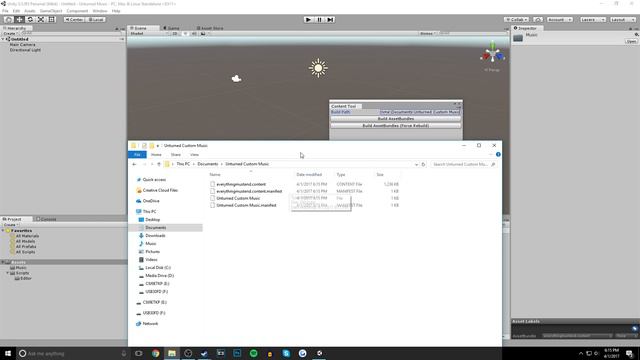Select All Scripts in Favorites
The height and width of the screenshot is (360, 640).
pos(25,252)
